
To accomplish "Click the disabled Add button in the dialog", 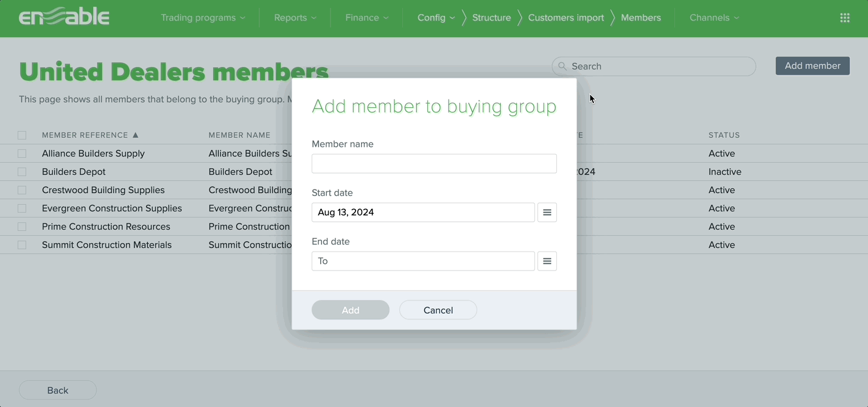I will click(351, 310).
